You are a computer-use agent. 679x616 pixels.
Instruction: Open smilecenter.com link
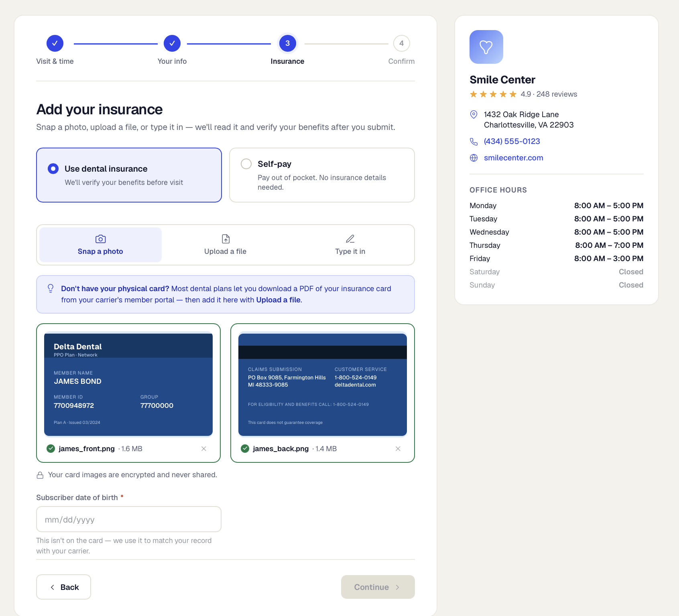(514, 158)
